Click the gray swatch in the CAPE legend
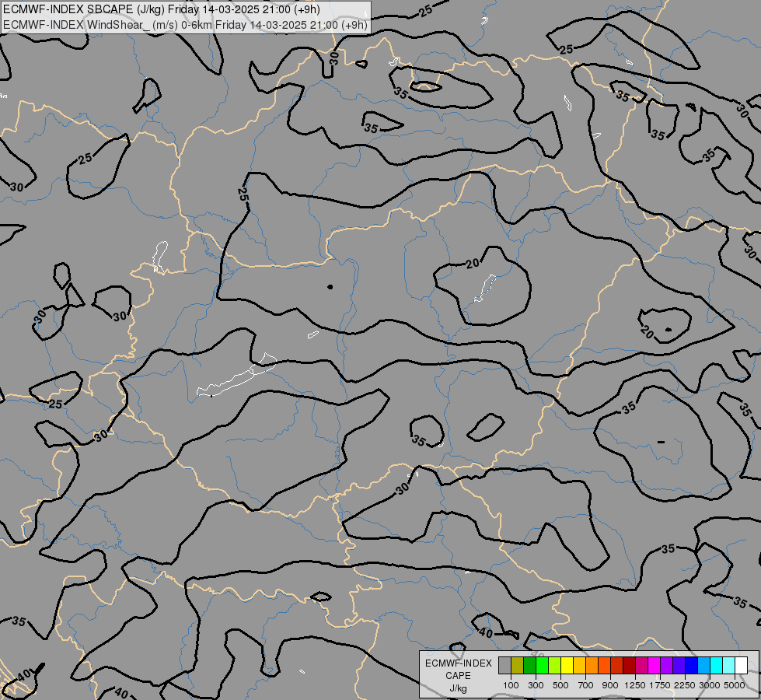761x700 pixels. (504, 666)
